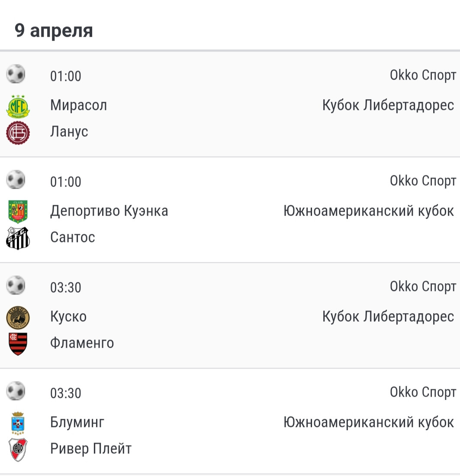This screenshot has height=476, width=460.
Task: Select the Flamengo red-black crest
Action: (x=18, y=343)
